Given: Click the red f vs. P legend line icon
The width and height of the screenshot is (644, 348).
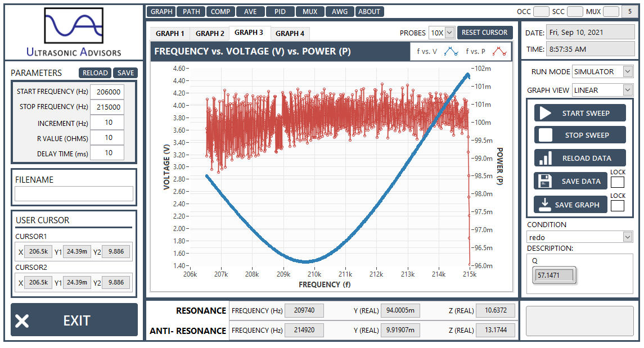Looking at the screenshot, I should pos(499,52).
